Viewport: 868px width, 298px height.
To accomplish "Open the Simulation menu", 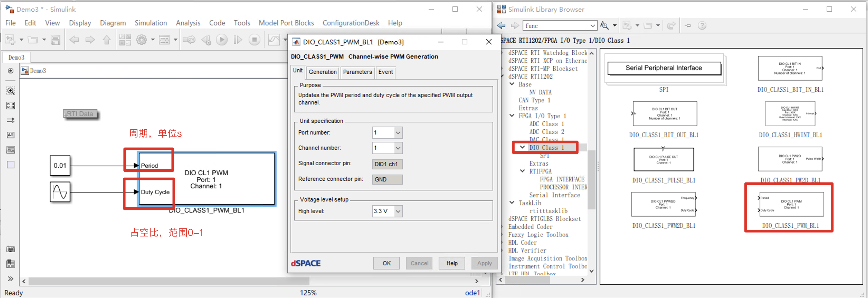I will coord(151,23).
